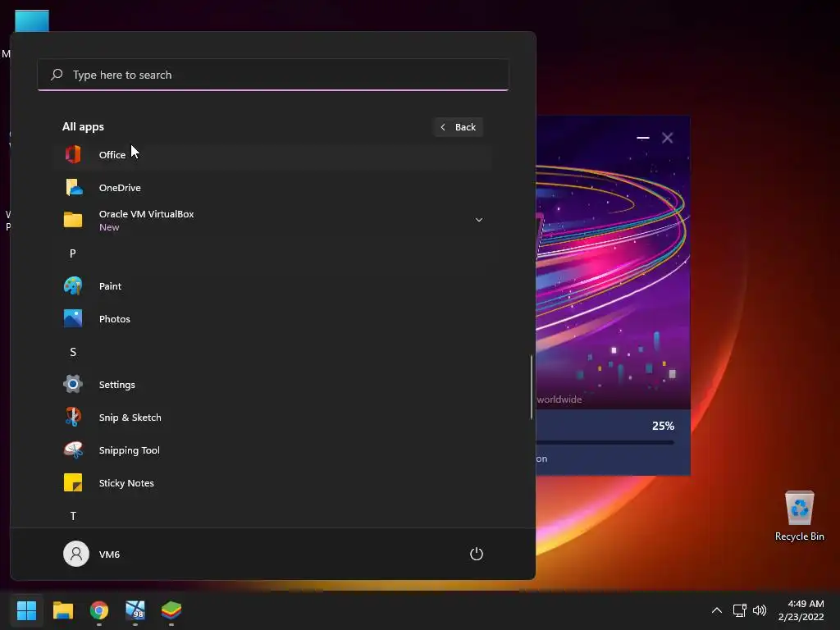Launch OneDrive from its cloud icon

click(x=73, y=188)
